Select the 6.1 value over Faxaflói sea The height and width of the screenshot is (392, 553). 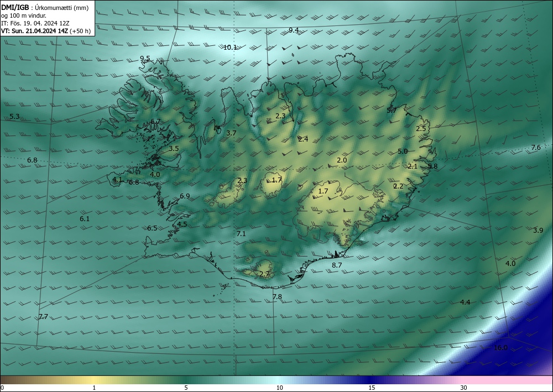[x=85, y=218]
